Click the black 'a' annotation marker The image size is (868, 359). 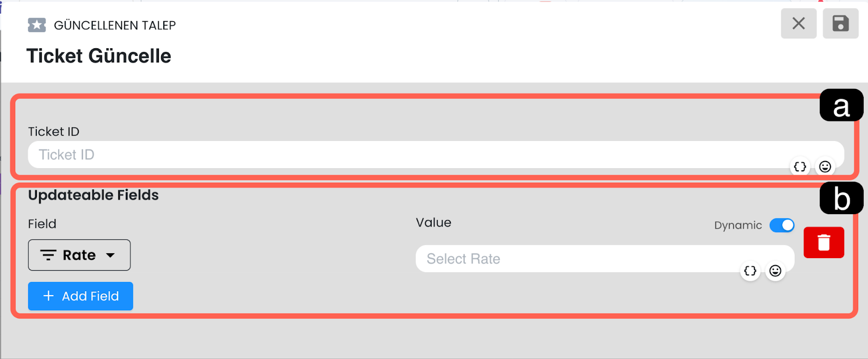pyautogui.click(x=841, y=105)
